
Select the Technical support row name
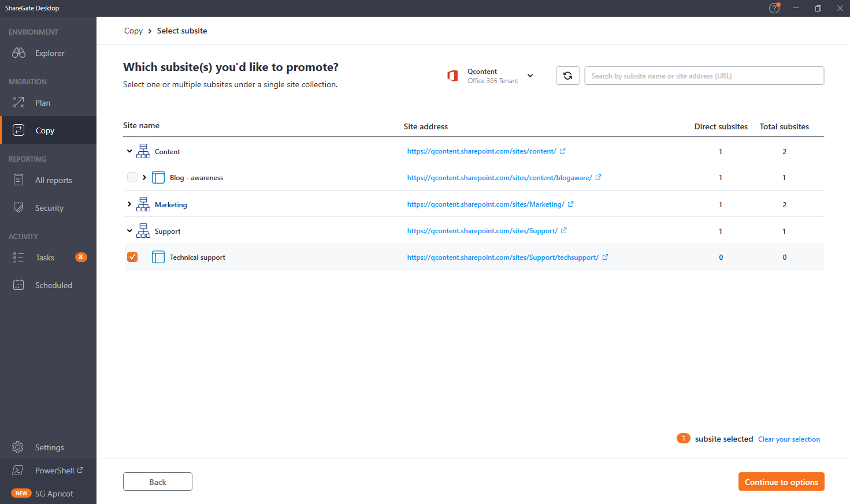(x=198, y=257)
